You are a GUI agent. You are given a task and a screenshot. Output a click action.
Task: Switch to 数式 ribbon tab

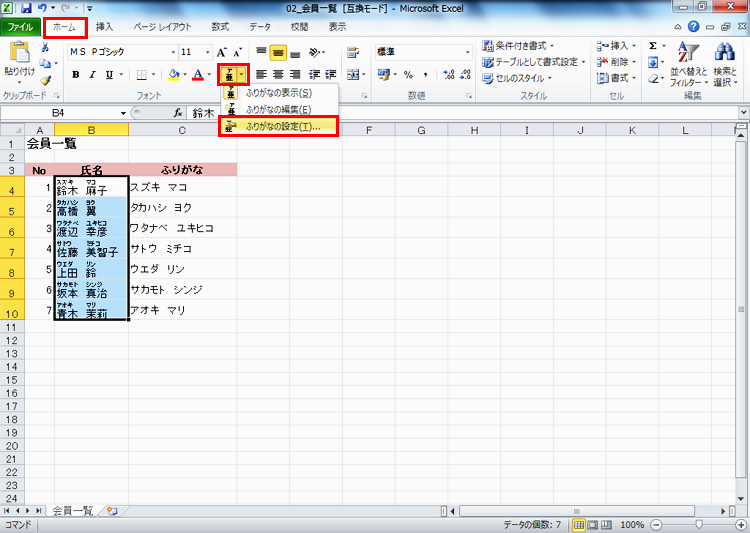(220, 27)
